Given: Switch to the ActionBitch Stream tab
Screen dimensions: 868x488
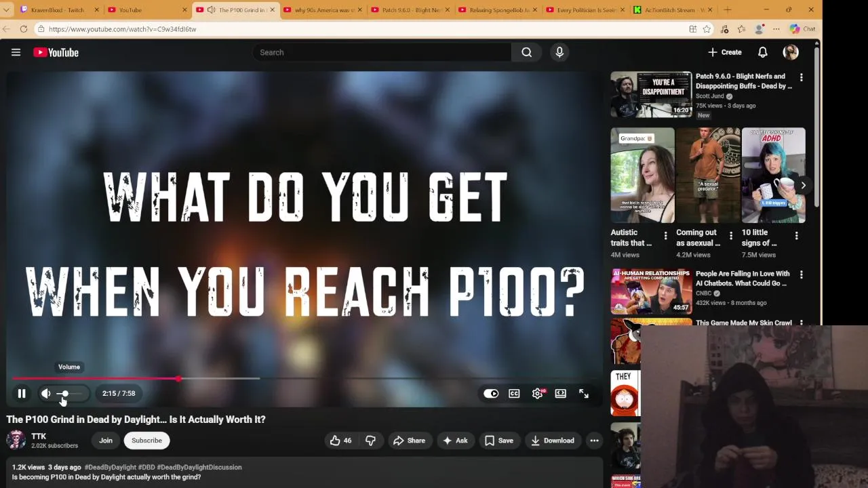Looking at the screenshot, I should pos(673,9).
